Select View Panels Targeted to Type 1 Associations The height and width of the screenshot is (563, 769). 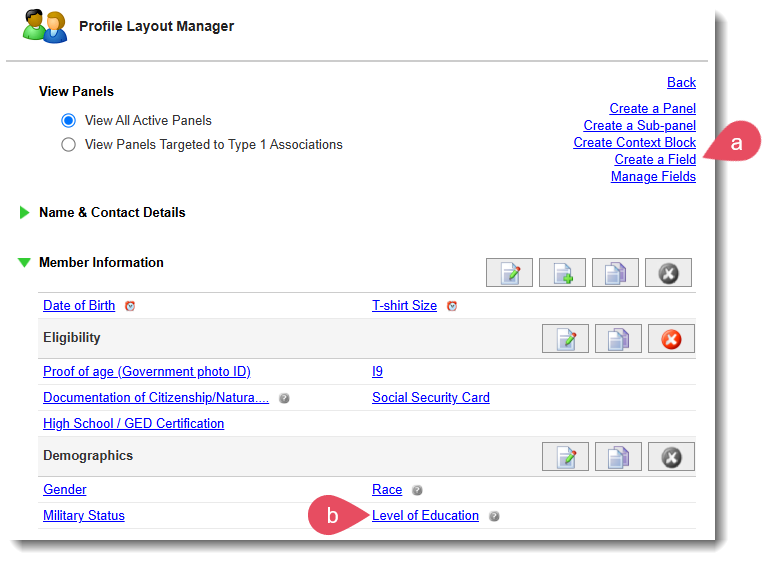point(69,145)
